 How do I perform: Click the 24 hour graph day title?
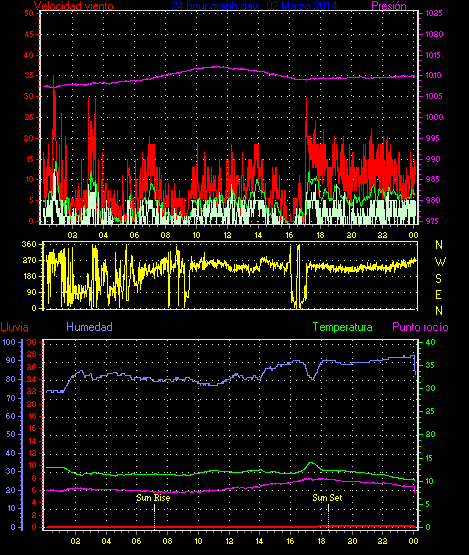pyautogui.click(x=254, y=6)
